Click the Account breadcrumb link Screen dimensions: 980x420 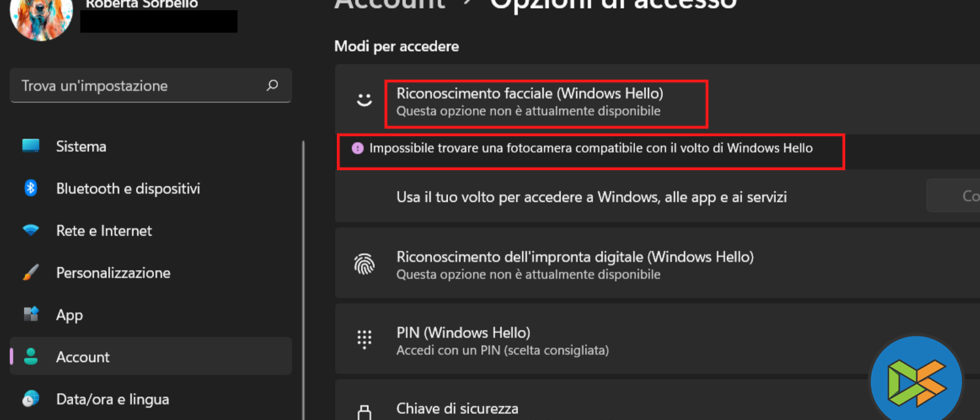coord(390,4)
